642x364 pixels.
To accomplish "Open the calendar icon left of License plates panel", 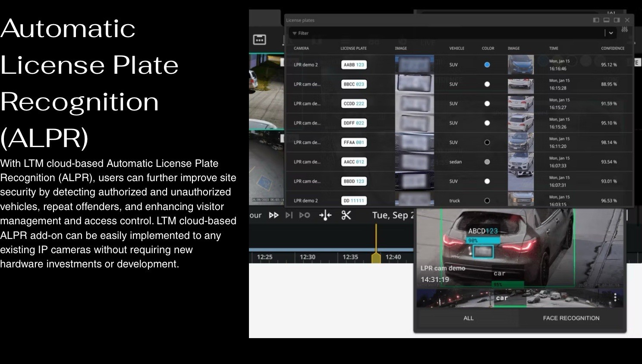I will 259,40.
